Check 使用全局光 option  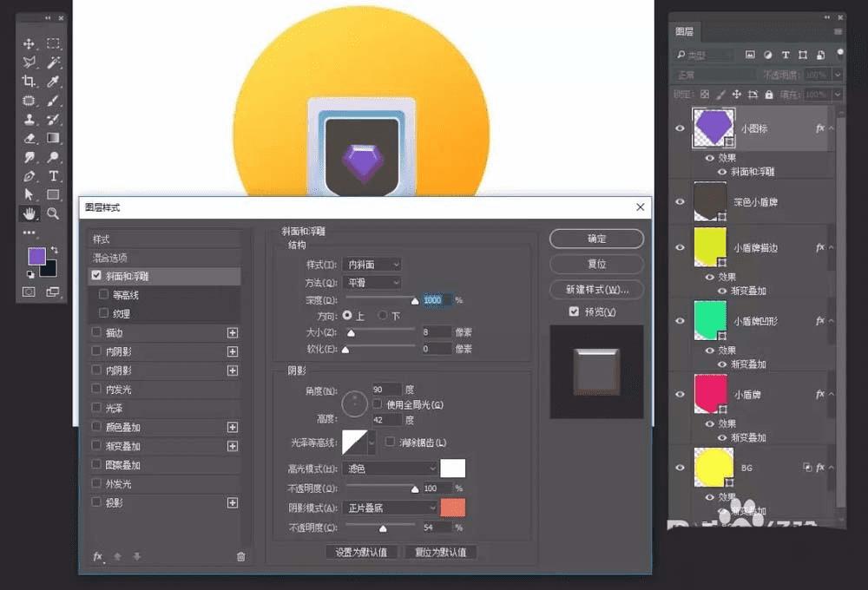[378, 404]
